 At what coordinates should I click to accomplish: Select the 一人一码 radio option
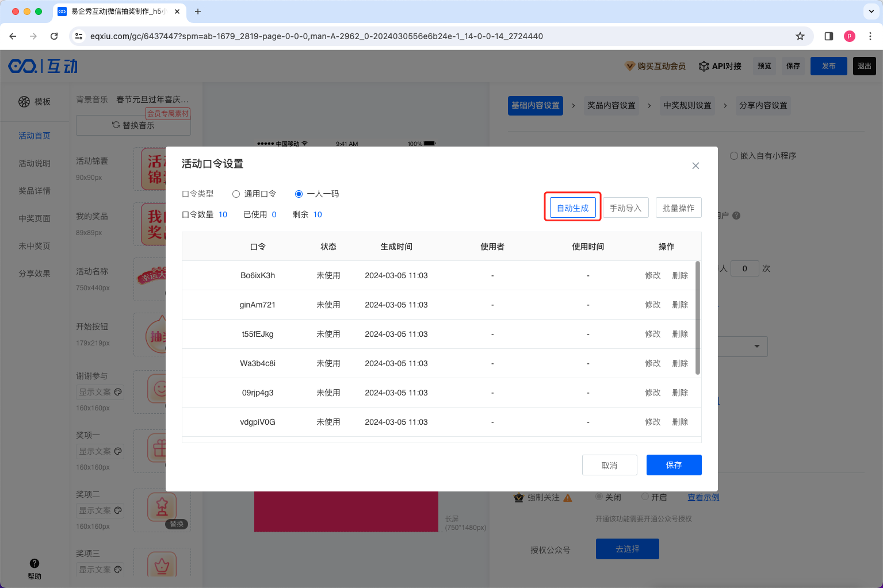tap(299, 194)
